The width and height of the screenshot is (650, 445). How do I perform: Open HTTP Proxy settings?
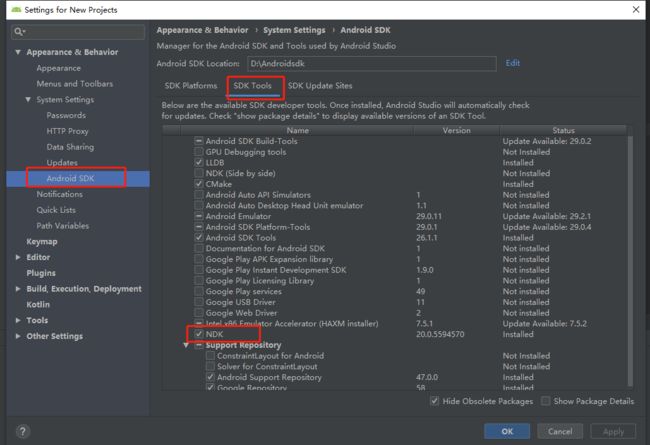coord(67,131)
